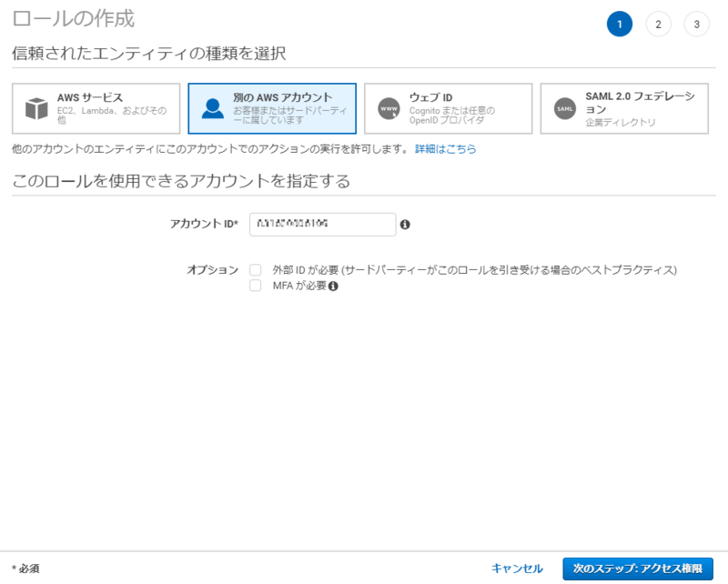This screenshot has width=728, height=584.
Task: Enable the MFA が必要 checkbox
Action: pos(256,286)
